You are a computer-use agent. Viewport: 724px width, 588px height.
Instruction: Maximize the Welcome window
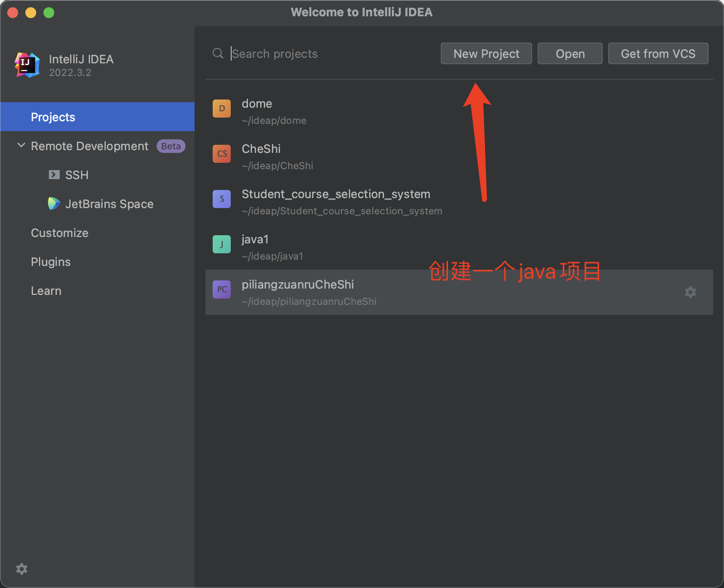49,13
